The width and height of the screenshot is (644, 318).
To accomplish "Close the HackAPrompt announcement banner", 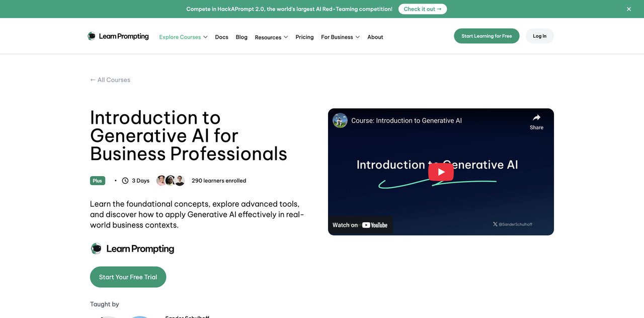I will tap(628, 9).
